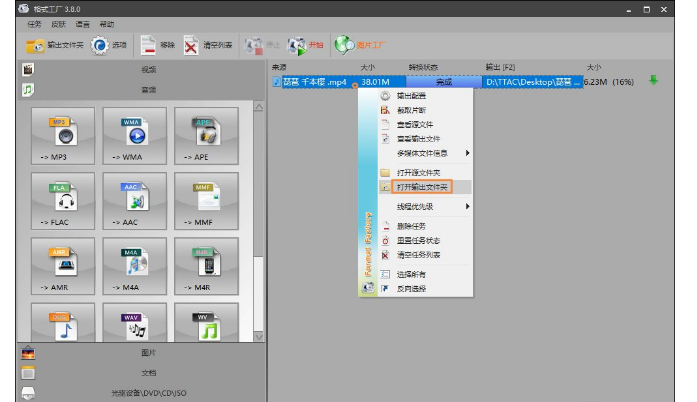Start conversion with the 开始 button
The width and height of the screenshot is (697, 402).
tap(305, 45)
